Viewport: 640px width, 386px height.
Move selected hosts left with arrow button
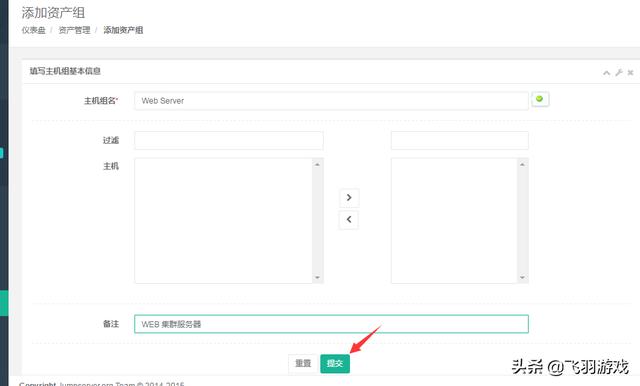click(x=349, y=220)
